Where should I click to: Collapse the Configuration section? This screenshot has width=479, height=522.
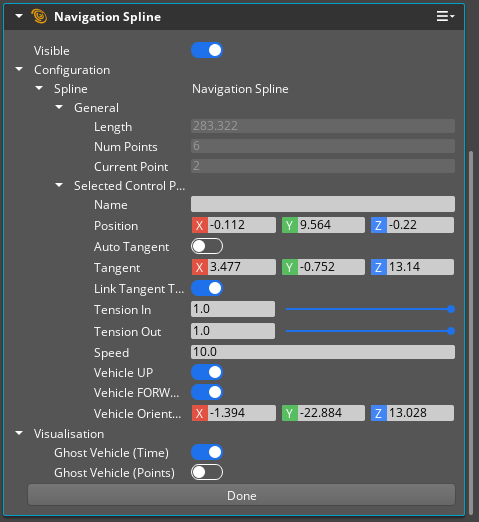pos(19,69)
